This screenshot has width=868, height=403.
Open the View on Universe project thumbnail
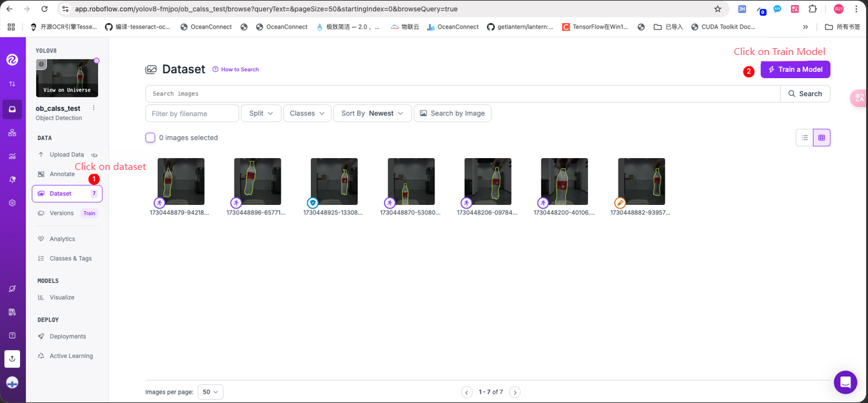[x=67, y=78]
